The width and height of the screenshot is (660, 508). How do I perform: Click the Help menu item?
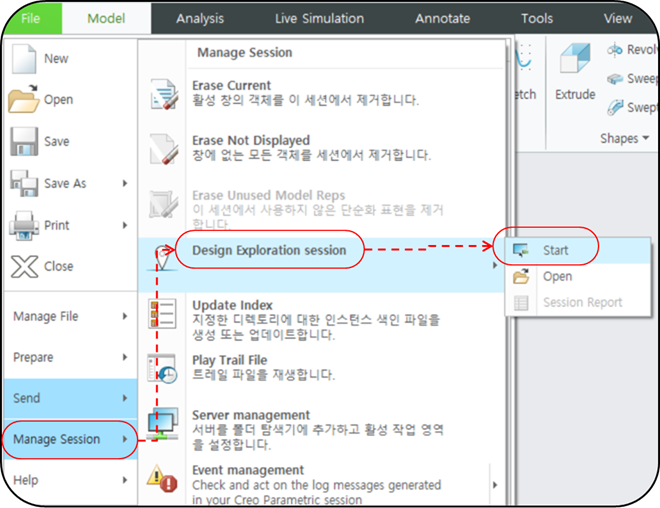tap(70, 480)
